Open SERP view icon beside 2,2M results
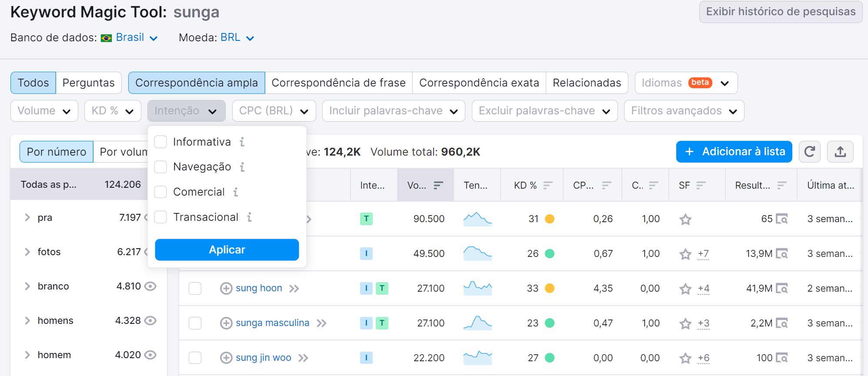Viewport: 868px width, 376px height. click(x=782, y=323)
